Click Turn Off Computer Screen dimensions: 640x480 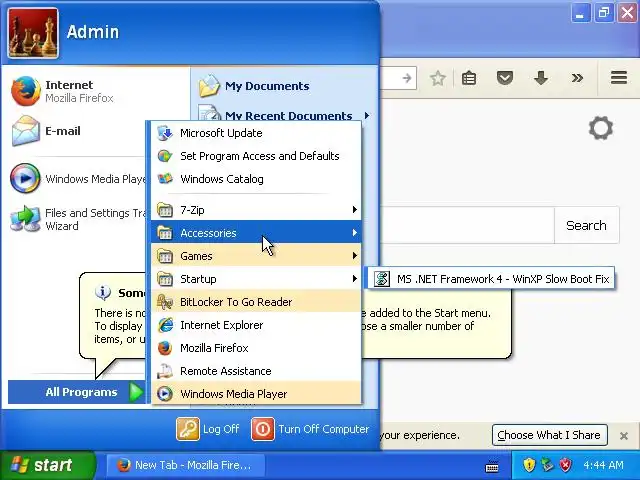[x=310, y=429]
